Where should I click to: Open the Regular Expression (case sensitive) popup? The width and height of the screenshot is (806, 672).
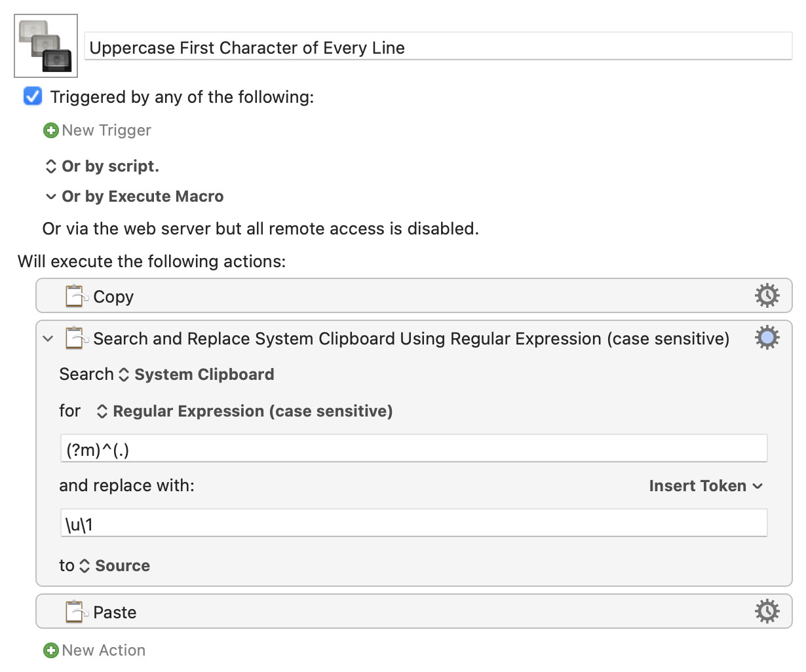[x=244, y=411]
